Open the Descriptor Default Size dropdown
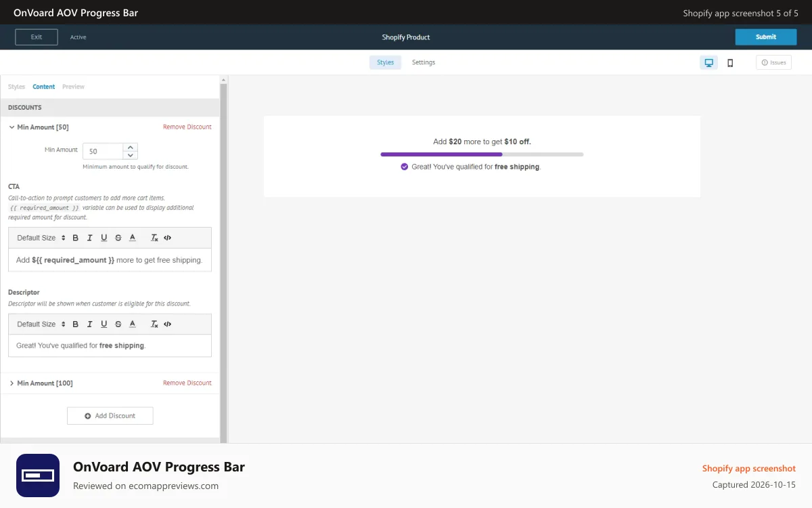The height and width of the screenshot is (508, 812). (x=41, y=324)
